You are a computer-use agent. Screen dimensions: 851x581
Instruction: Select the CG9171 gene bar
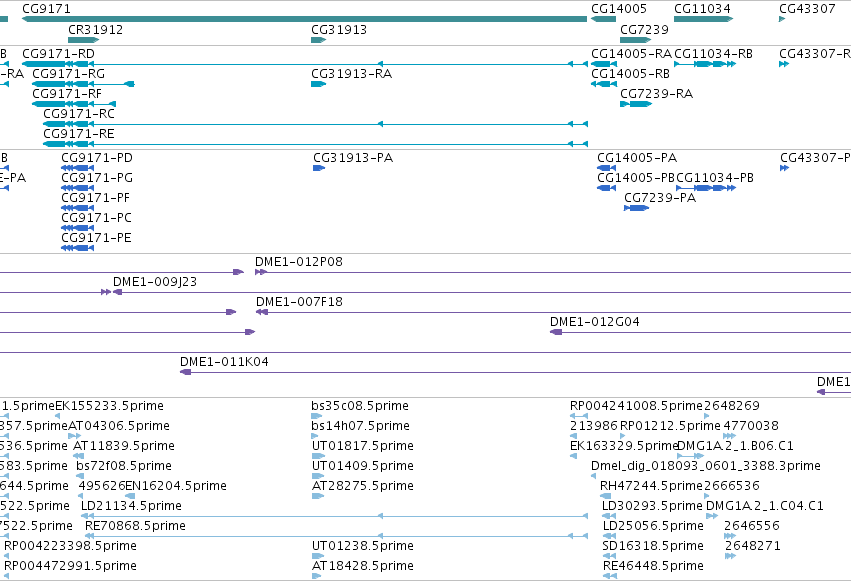tap(304, 19)
